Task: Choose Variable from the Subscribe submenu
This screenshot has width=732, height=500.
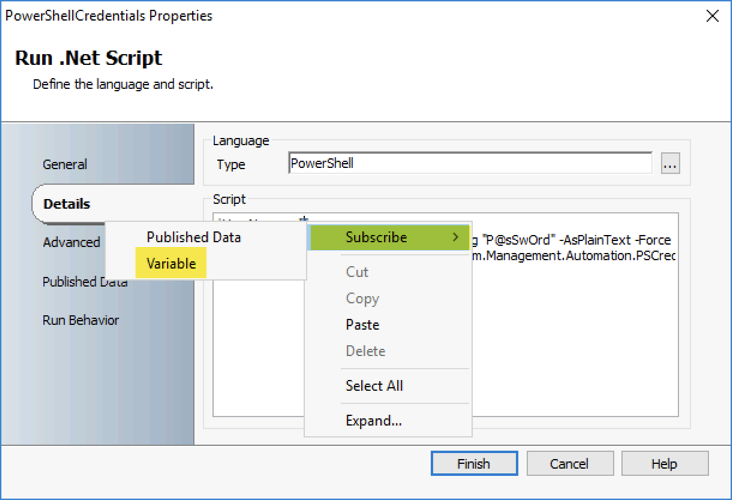Action: tap(171, 264)
